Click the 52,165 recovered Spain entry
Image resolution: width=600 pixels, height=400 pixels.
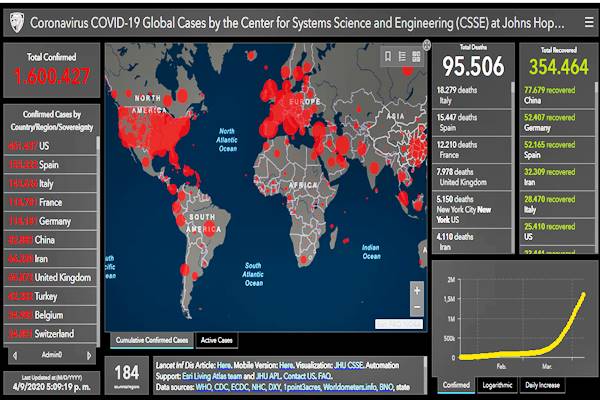point(557,150)
